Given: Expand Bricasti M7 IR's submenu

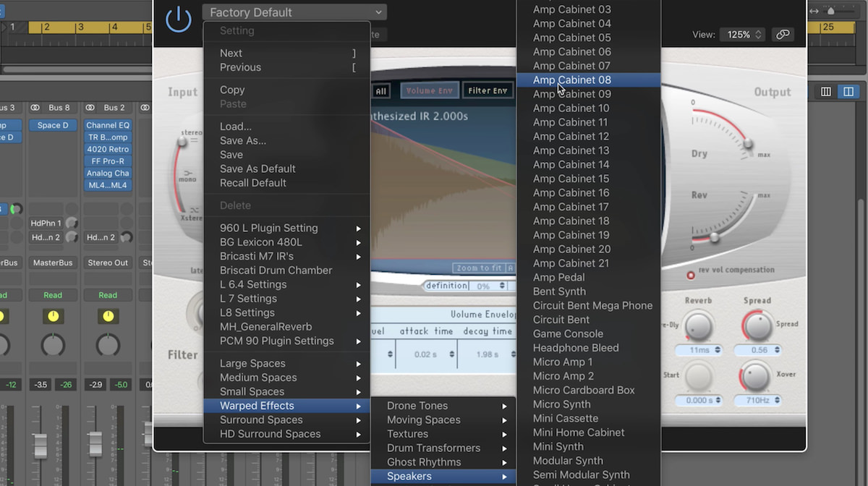Looking at the screenshot, I should [x=287, y=256].
